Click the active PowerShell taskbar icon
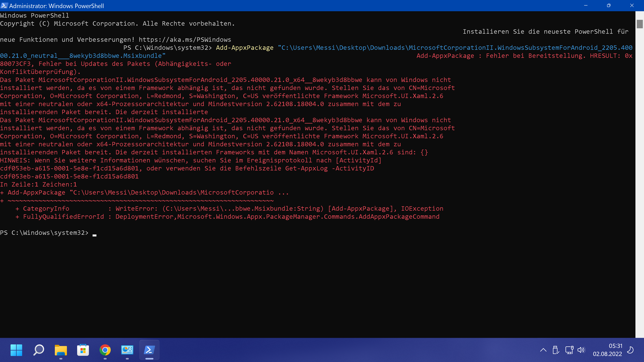 tap(149, 350)
